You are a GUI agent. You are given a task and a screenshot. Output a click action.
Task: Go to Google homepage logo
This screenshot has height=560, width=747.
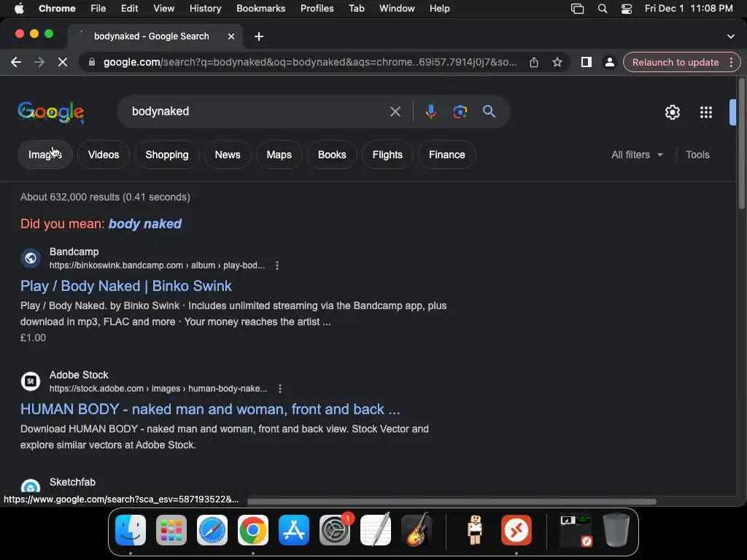coord(51,112)
